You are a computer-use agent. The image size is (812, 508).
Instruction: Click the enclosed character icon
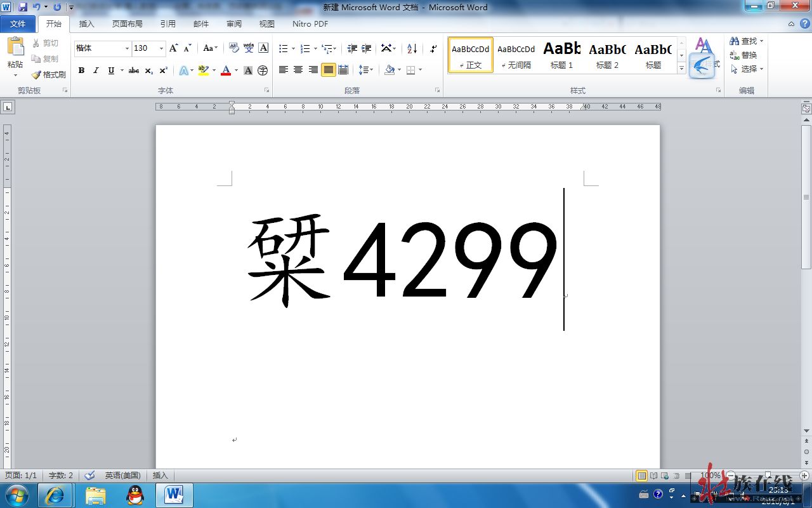coord(263,70)
